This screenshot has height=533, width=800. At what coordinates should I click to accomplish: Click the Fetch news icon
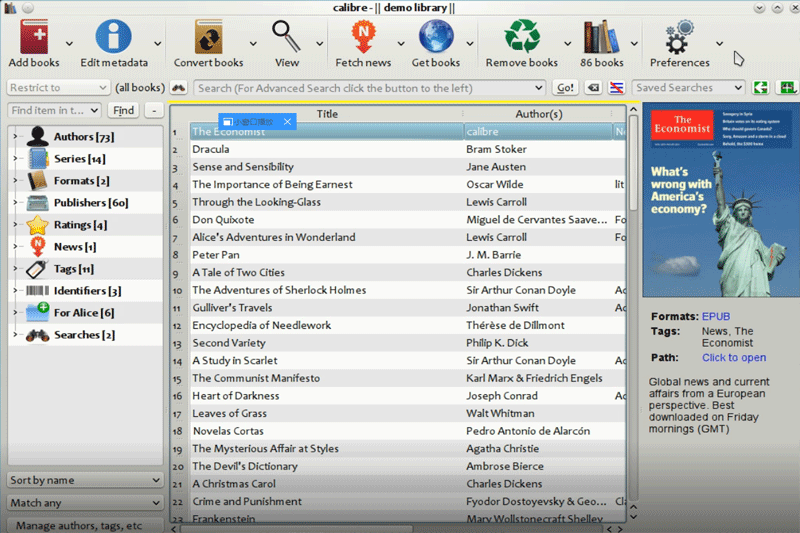pos(363,38)
